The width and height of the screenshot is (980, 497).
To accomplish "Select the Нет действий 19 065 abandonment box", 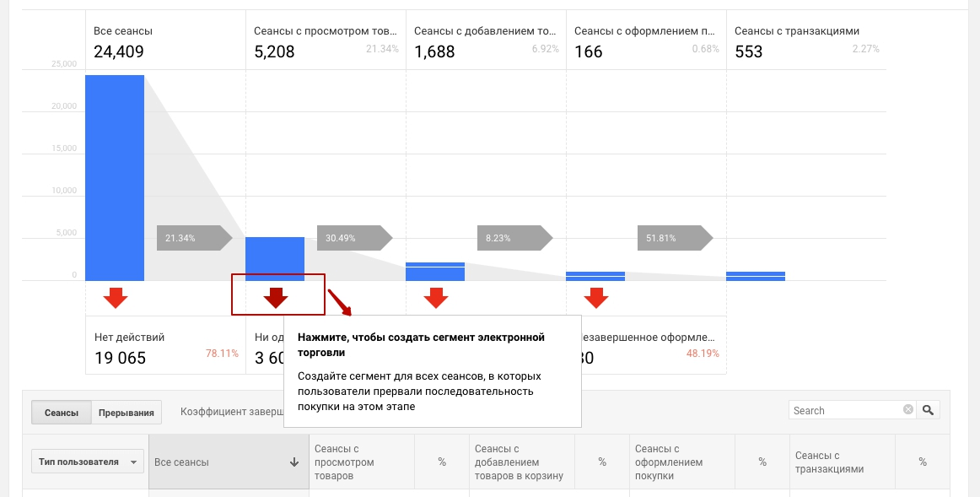I will point(165,347).
